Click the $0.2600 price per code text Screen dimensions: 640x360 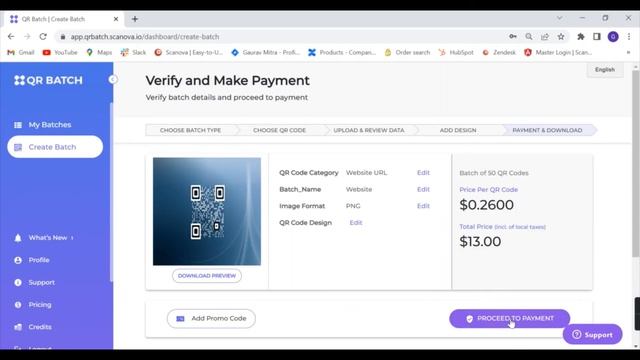pos(487,205)
